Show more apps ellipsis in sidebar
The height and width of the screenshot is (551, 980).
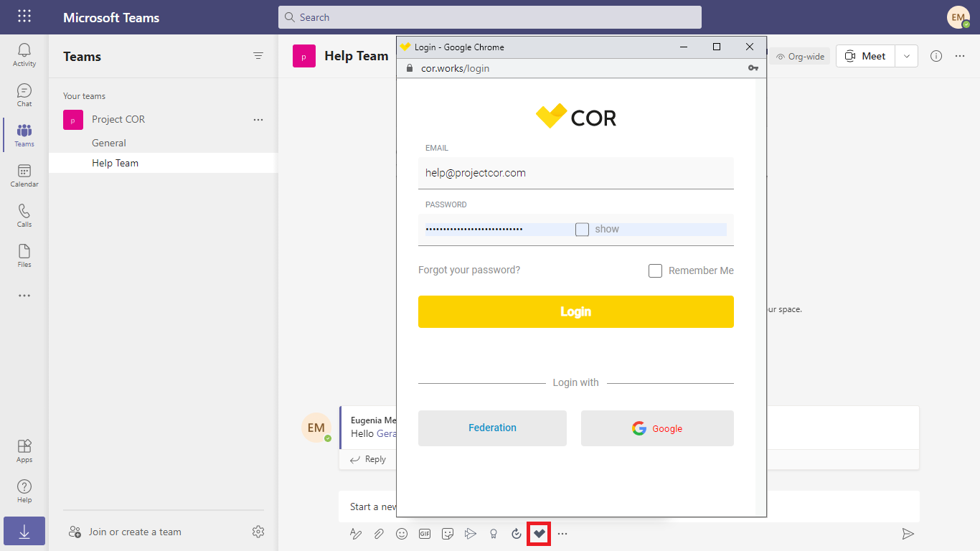(24, 296)
